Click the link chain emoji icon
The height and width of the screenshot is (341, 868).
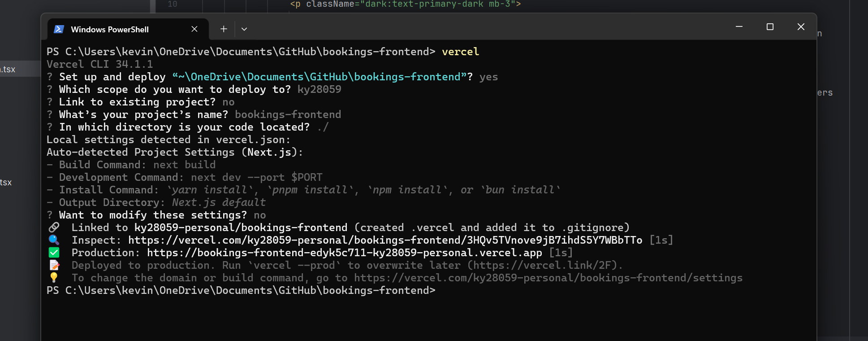(54, 227)
